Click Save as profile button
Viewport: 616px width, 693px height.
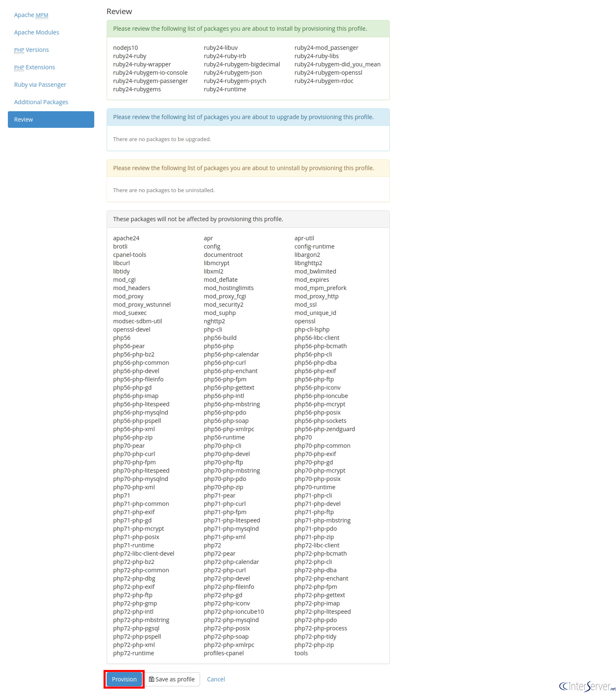pos(172,679)
